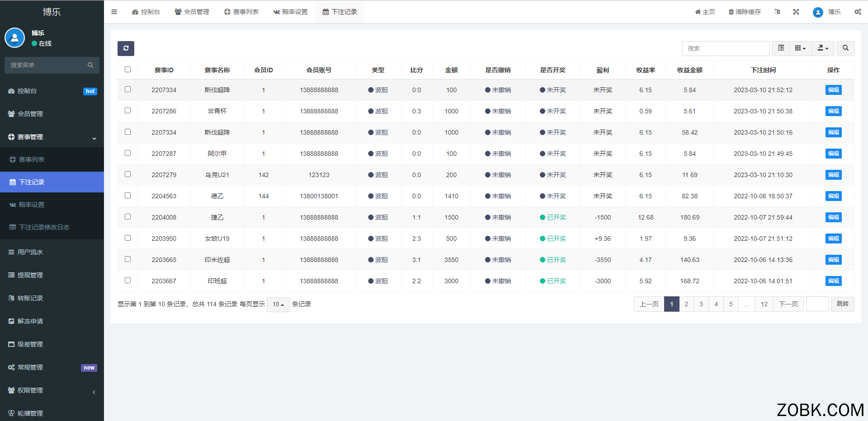868x421 pixels.
Task: Switch to the 下注记录 top tab
Action: pos(340,12)
